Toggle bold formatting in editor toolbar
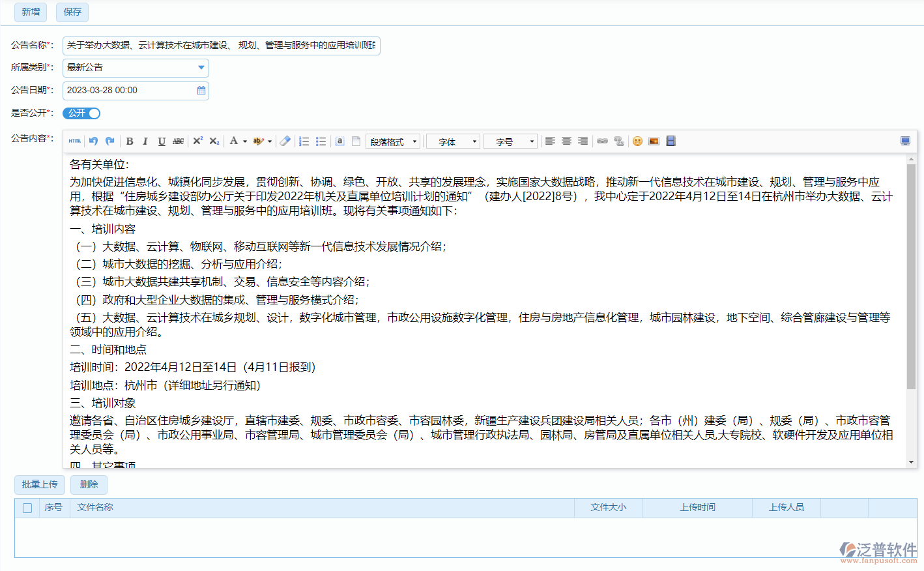This screenshot has height=571, width=924. [x=130, y=141]
